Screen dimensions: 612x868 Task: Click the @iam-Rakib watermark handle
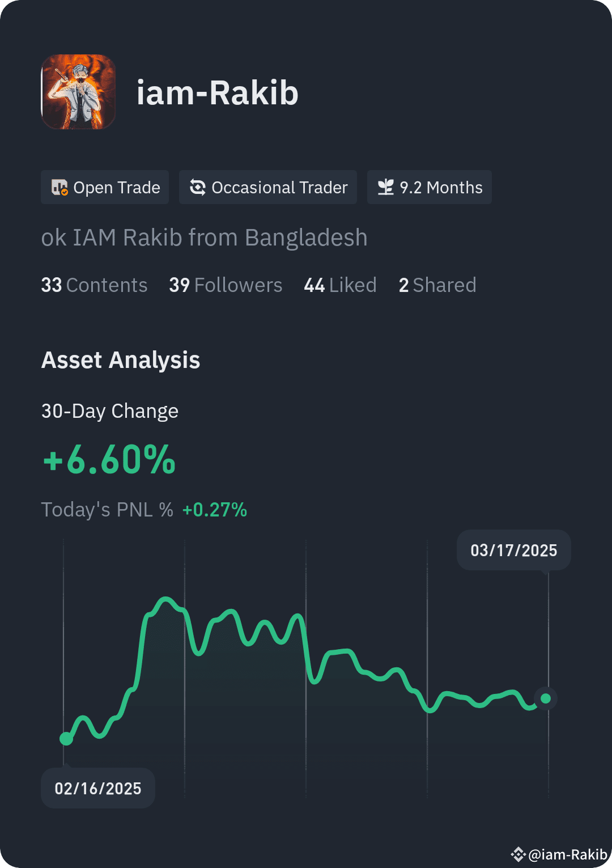pos(568,854)
